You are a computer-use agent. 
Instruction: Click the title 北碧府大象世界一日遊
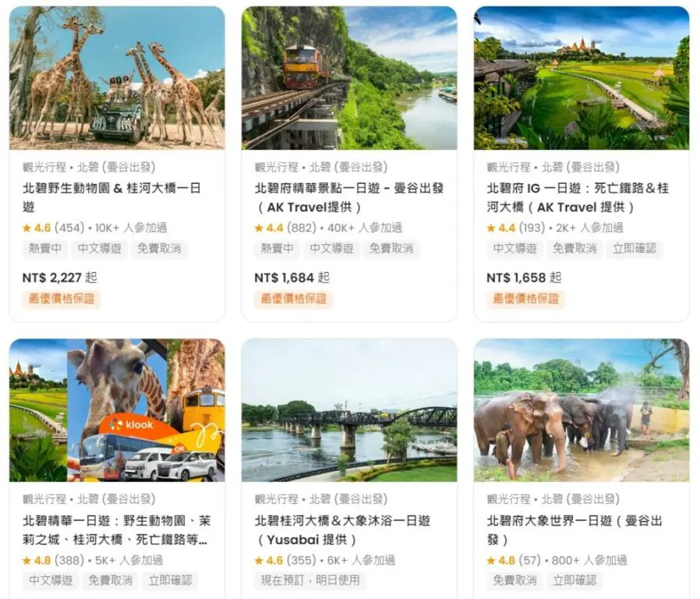574,530
